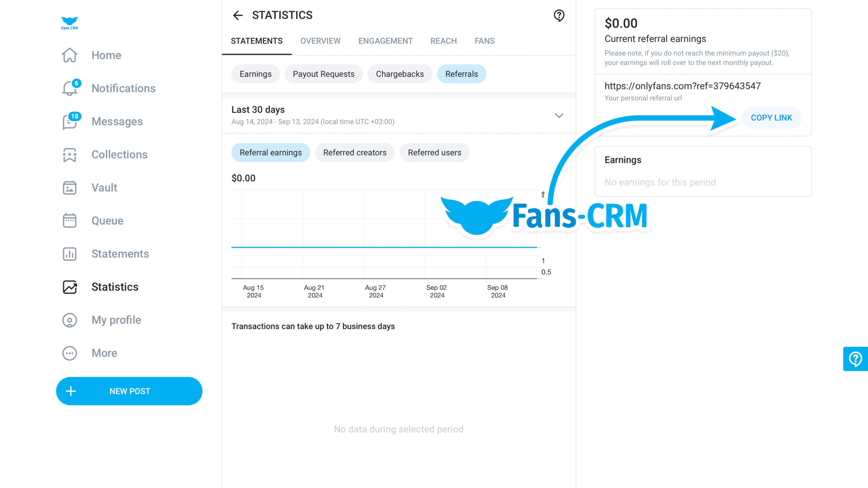Go to Queue in sidebar
Image resolution: width=868 pixels, height=488 pixels.
107,221
